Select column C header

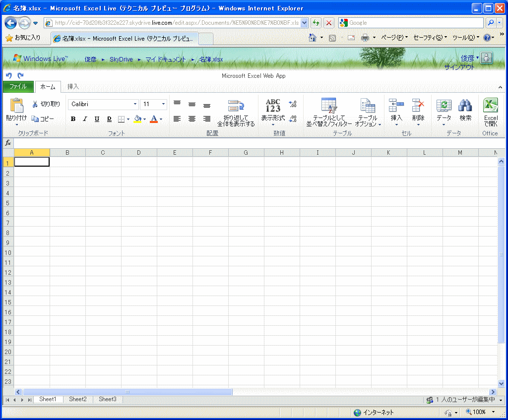[x=103, y=153]
